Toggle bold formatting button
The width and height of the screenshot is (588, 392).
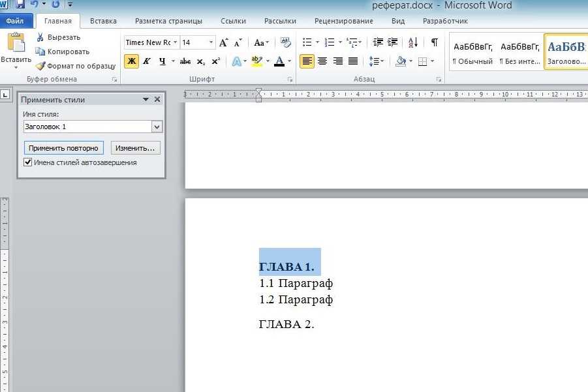(x=131, y=61)
